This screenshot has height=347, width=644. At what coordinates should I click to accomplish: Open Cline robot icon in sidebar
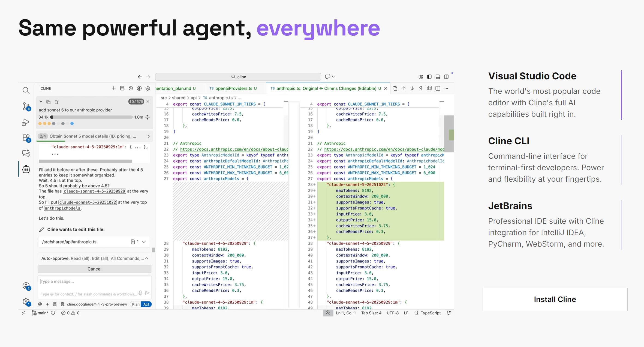26,169
